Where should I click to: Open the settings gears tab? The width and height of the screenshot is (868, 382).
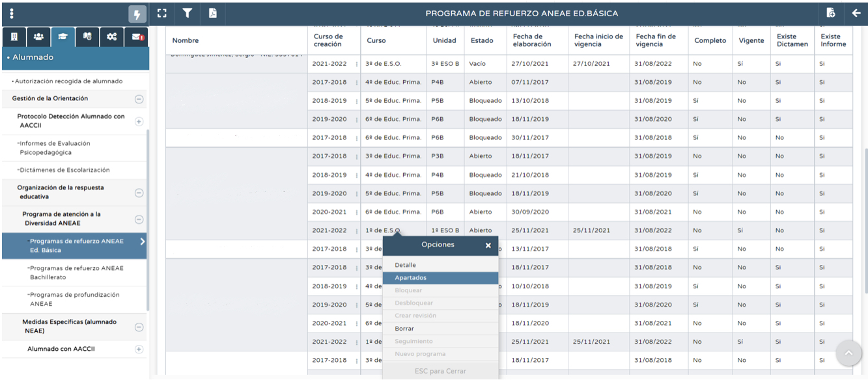111,38
